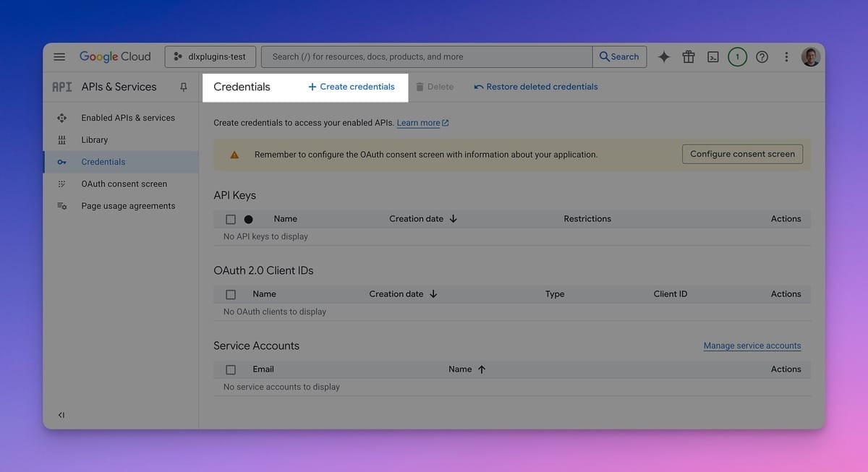This screenshot has height=472, width=868.
Task: Open the dlxplugins-test project selector
Action: click(x=210, y=56)
